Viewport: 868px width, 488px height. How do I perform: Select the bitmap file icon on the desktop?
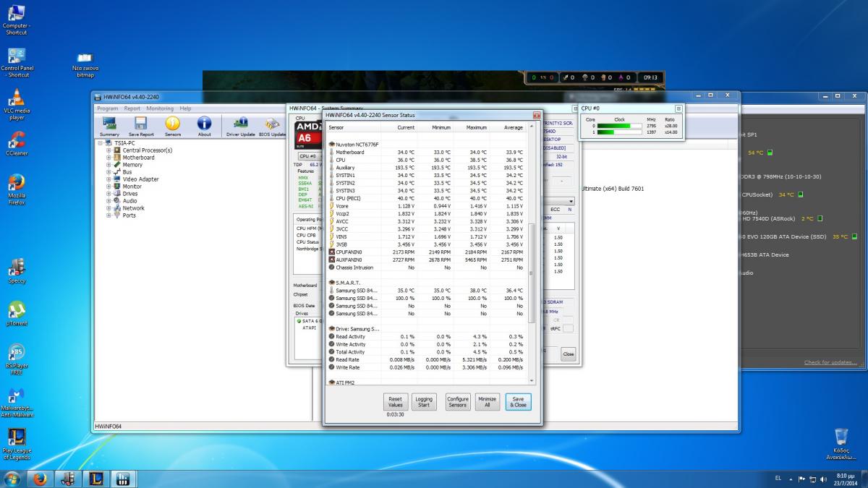(85, 65)
